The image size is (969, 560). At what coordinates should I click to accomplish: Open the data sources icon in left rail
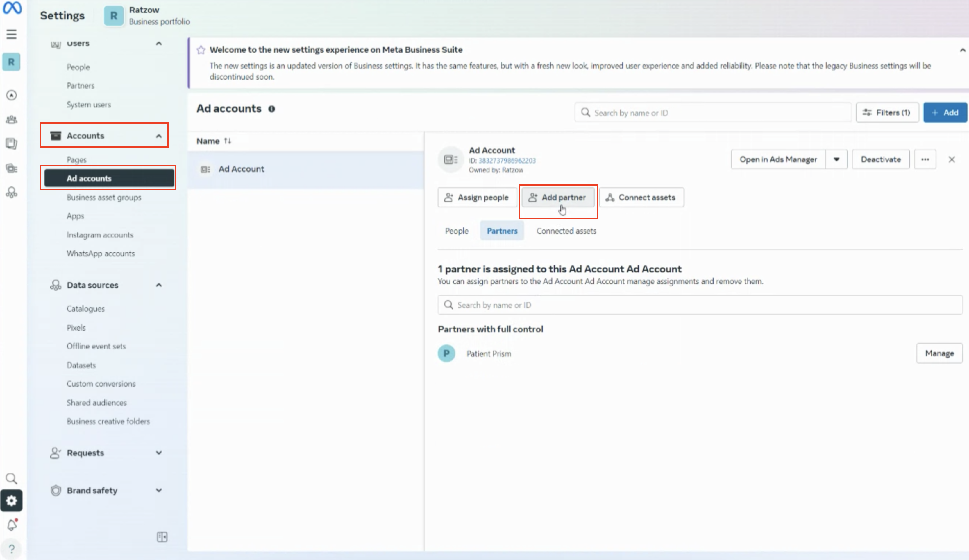click(x=12, y=192)
